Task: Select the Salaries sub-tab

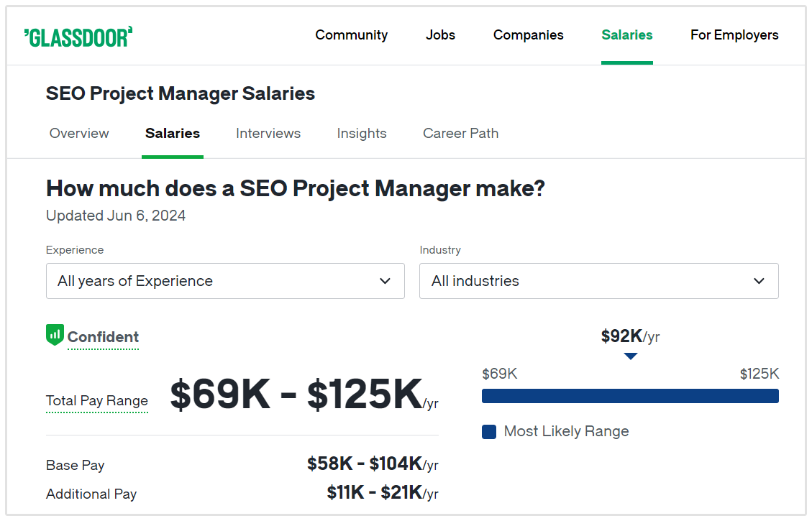Action: point(173,134)
